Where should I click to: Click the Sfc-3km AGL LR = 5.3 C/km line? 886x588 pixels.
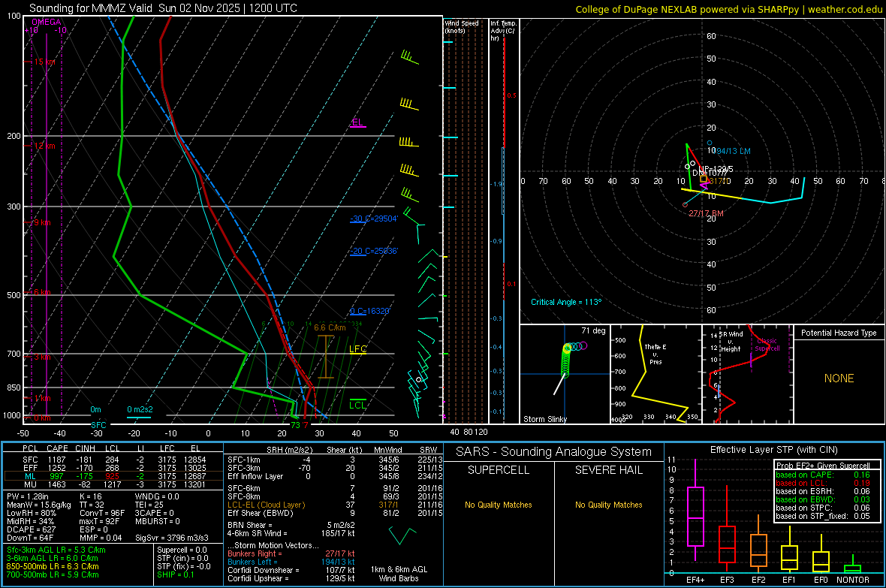(x=56, y=550)
